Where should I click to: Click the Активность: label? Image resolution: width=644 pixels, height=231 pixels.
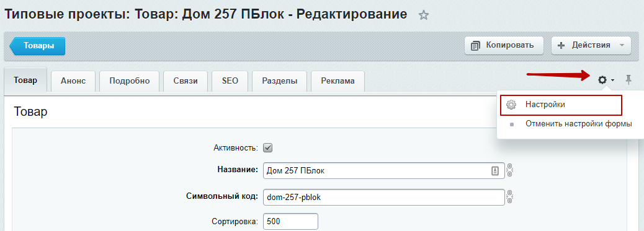(x=236, y=148)
